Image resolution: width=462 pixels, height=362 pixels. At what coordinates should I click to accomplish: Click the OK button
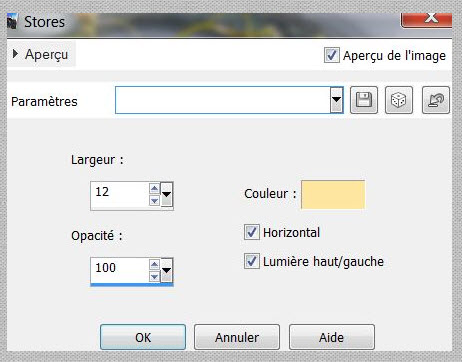tap(143, 337)
